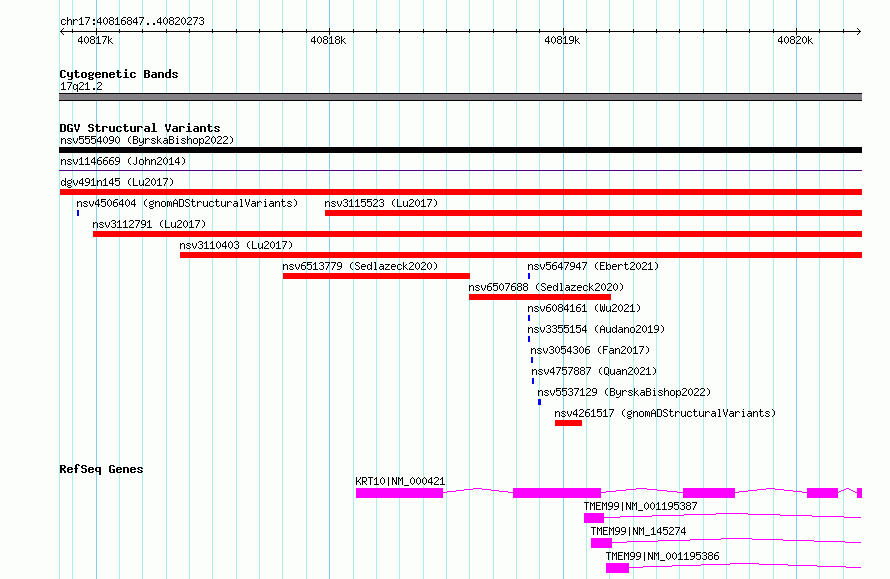Click the 40819k ruler label
The width and height of the screenshot is (890, 579).
[x=562, y=40]
